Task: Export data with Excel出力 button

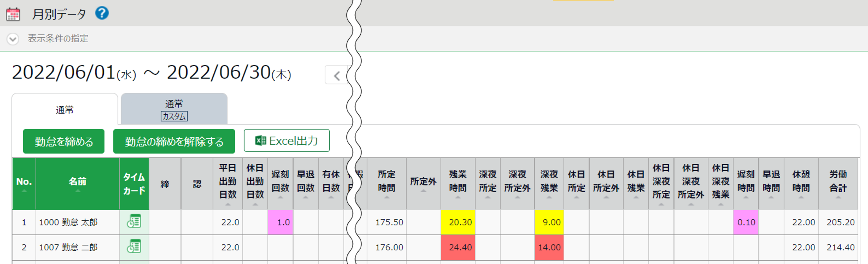Action: point(286,141)
